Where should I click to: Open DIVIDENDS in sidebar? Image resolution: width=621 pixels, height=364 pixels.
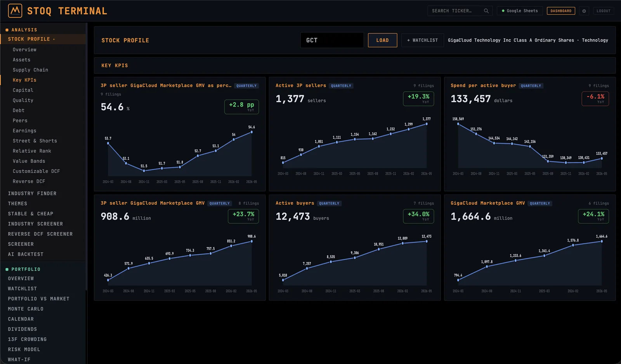(x=23, y=329)
